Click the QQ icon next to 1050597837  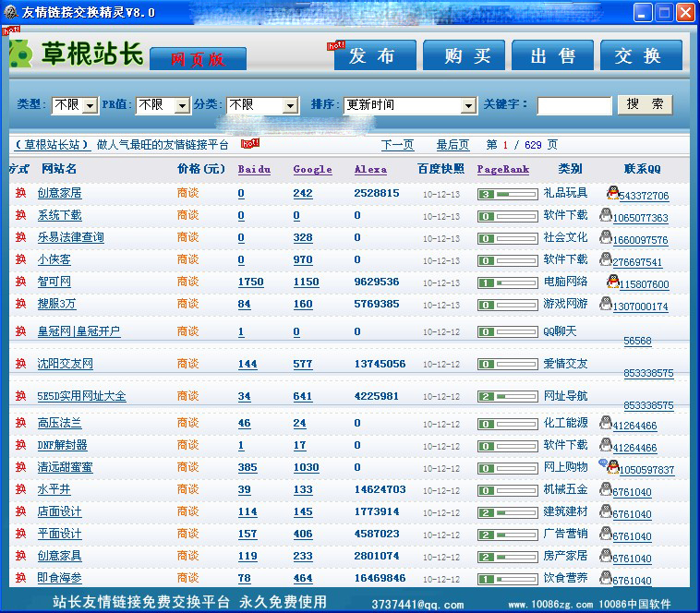click(604, 466)
